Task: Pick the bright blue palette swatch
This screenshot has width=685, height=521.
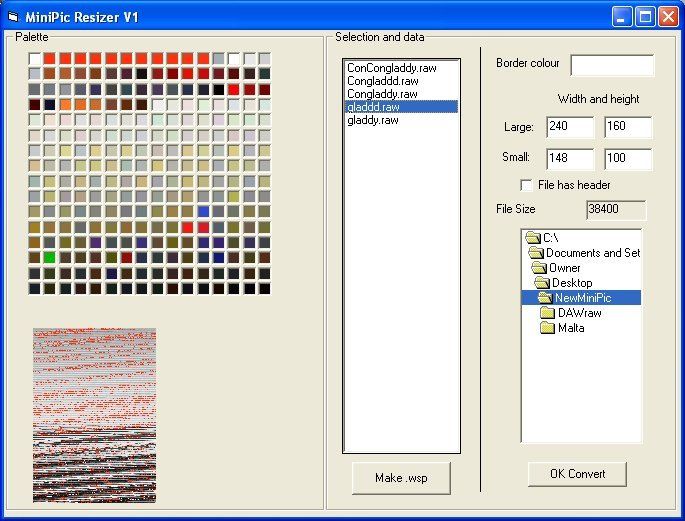Action: (x=203, y=211)
